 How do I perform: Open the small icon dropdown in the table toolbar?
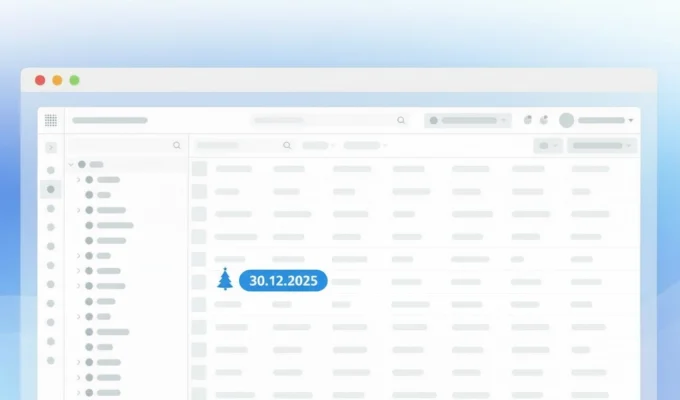tap(548, 146)
